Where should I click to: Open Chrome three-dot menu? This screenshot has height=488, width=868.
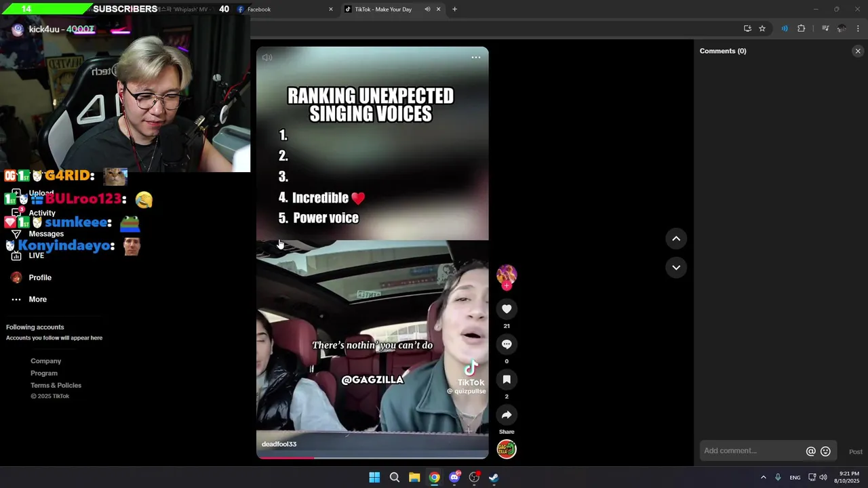tap(859, 28)
